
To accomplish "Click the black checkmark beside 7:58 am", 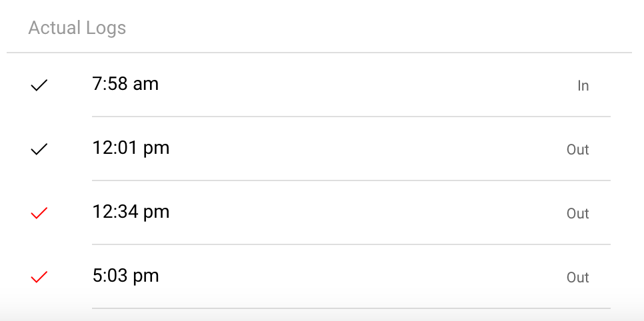I will [x=39, y=85].
